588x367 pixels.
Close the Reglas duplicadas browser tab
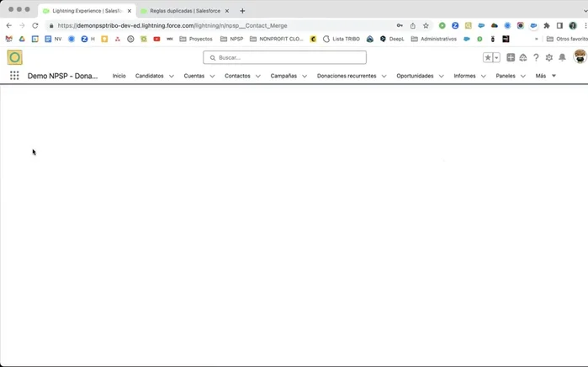point(227,11)
